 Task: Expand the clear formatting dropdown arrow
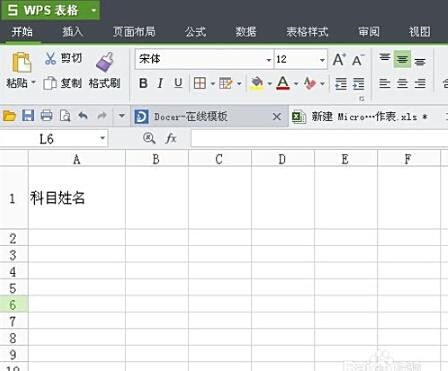point(322,83)
